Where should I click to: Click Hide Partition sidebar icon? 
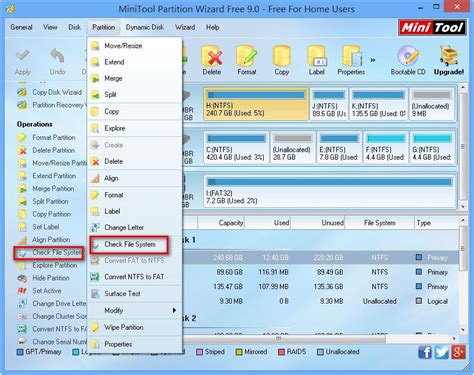click(22, 278)
